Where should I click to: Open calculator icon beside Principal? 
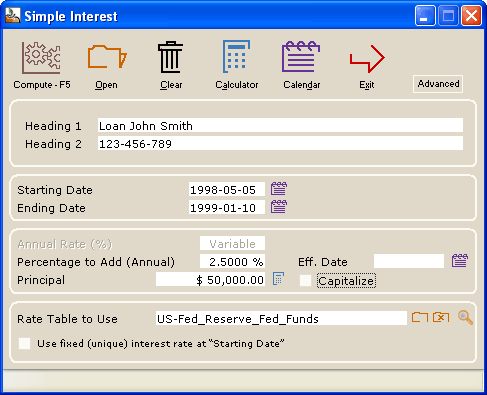coord(278,279)
